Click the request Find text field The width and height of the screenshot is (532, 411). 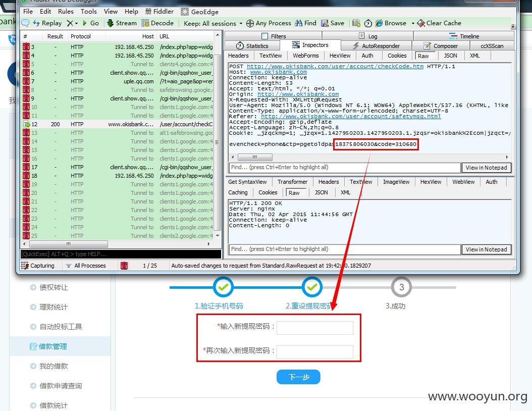(345, 167)
